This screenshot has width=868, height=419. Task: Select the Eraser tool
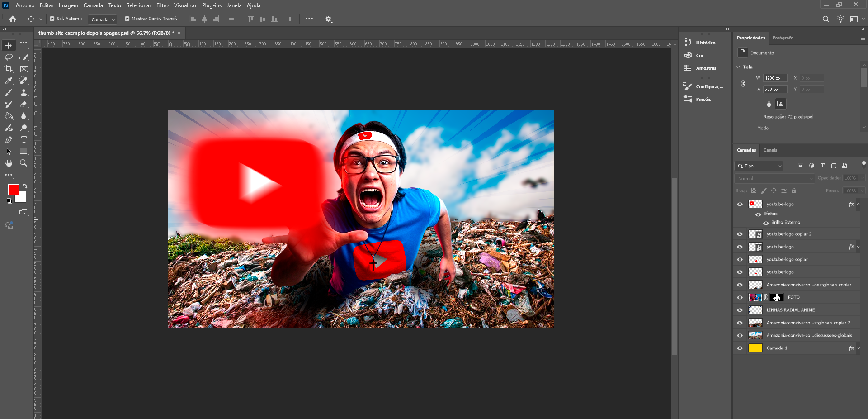coord(24,104)
